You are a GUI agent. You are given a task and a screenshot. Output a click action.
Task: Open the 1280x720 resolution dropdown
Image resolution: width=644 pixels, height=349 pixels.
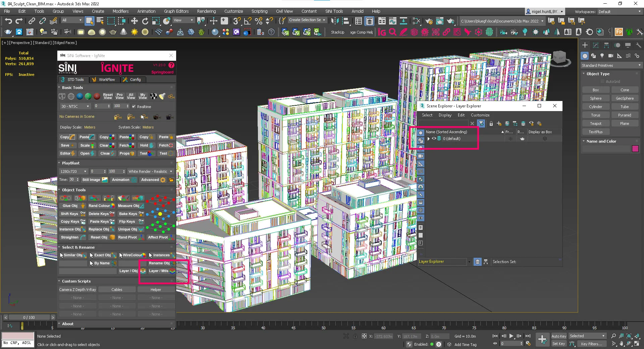click(73, 171)
